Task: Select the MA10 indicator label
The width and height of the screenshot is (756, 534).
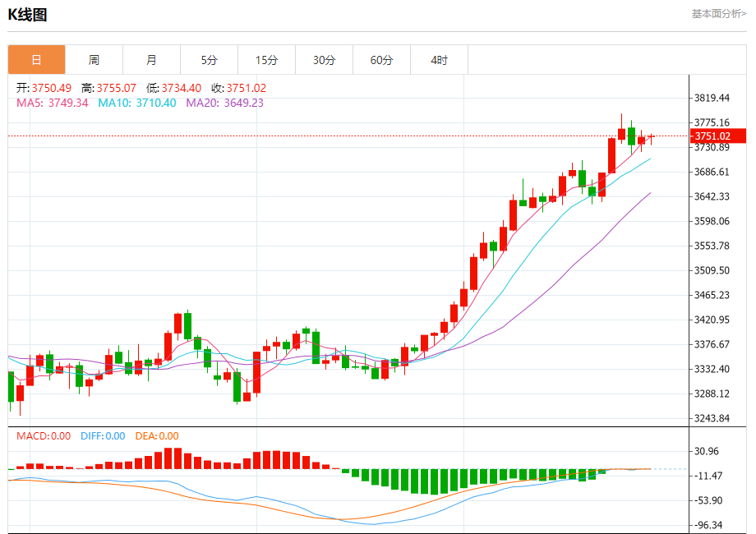Action: click(136, 103)
